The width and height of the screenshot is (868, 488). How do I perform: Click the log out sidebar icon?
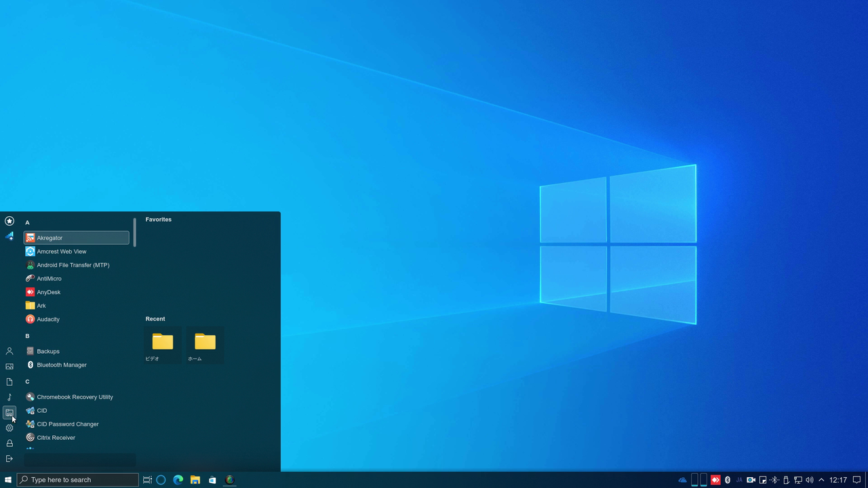point(9,459)
